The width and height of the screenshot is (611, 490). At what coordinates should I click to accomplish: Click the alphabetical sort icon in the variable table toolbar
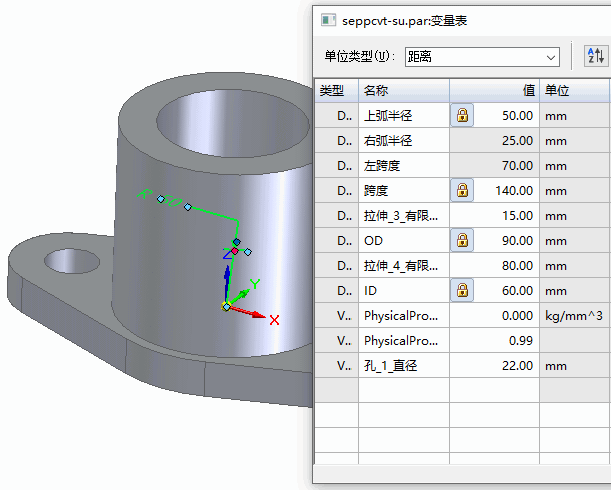click(596, 57)
